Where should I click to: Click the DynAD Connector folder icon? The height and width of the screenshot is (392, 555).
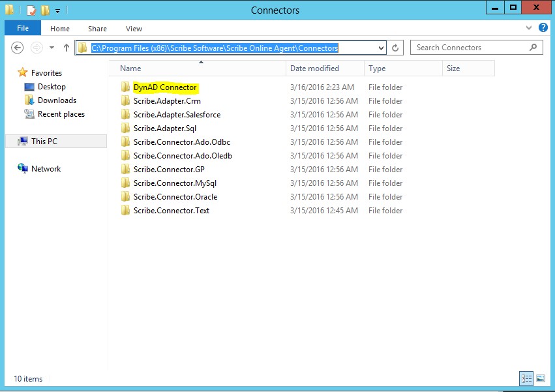[125, 87]
